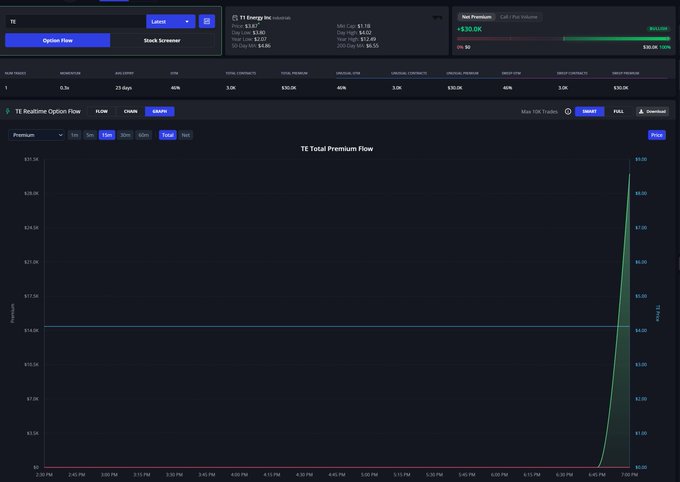680x482 pixels.
Task: Click the 0.3x momentum value
Action: point(65,88)
